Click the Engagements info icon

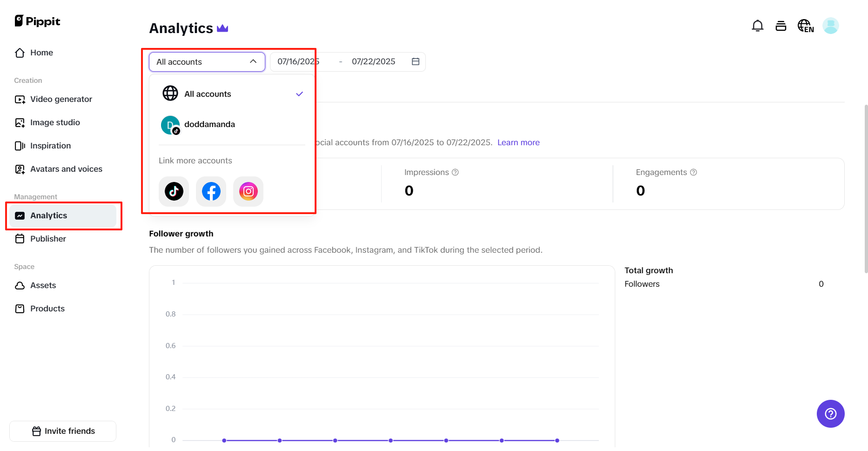(693, 172)
